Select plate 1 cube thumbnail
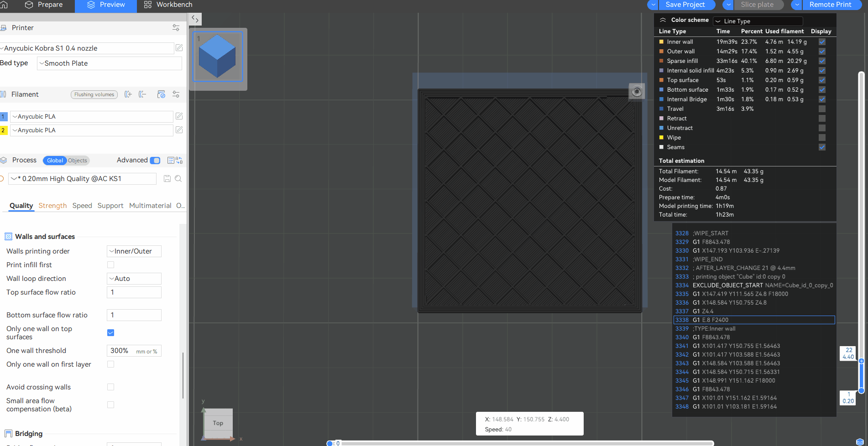Image resolution: width=868 pixels, height=446 pixels. click(218, 57)
